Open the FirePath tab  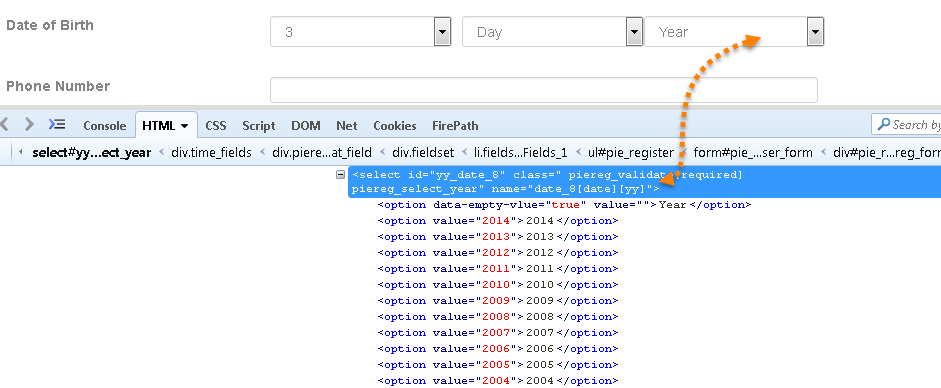pos(455,126)
